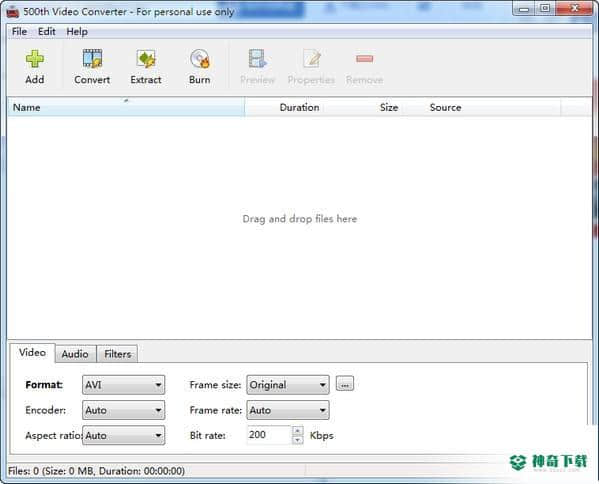This screenshot has width=599, height=484.
Task: Sort list by Source column header
Action: (445, 107)
